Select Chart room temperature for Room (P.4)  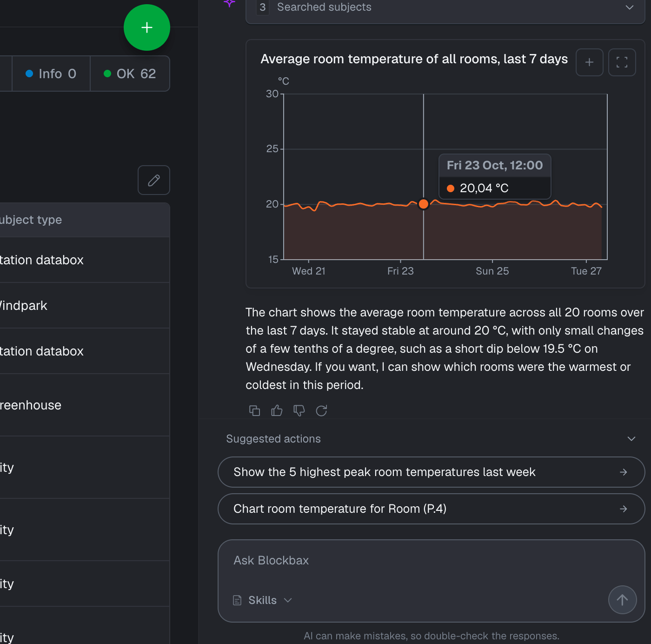tap(431, 509)
